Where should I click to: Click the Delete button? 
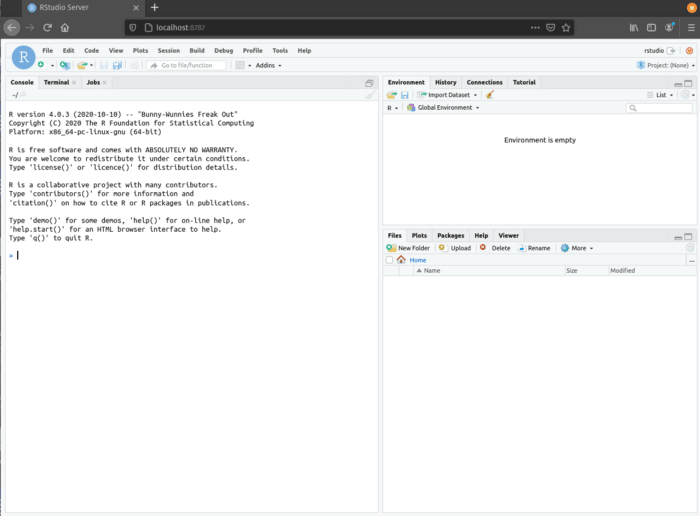(x=495, y=248)
